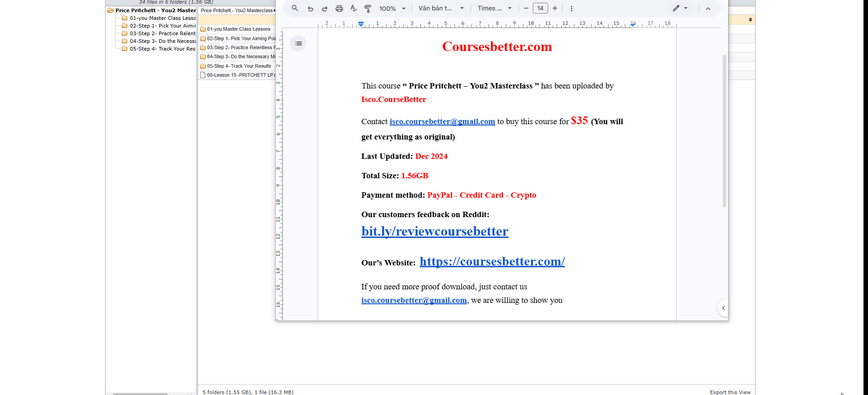Decrease the font size
Screen dimensions: 868x395
coord(526,8)
